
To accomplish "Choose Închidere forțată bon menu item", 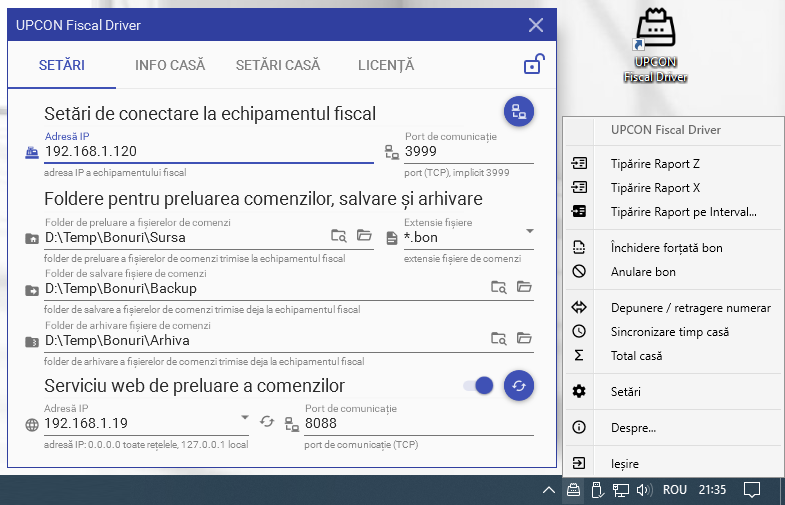I will pyautogui.click(x=674, y=248).
